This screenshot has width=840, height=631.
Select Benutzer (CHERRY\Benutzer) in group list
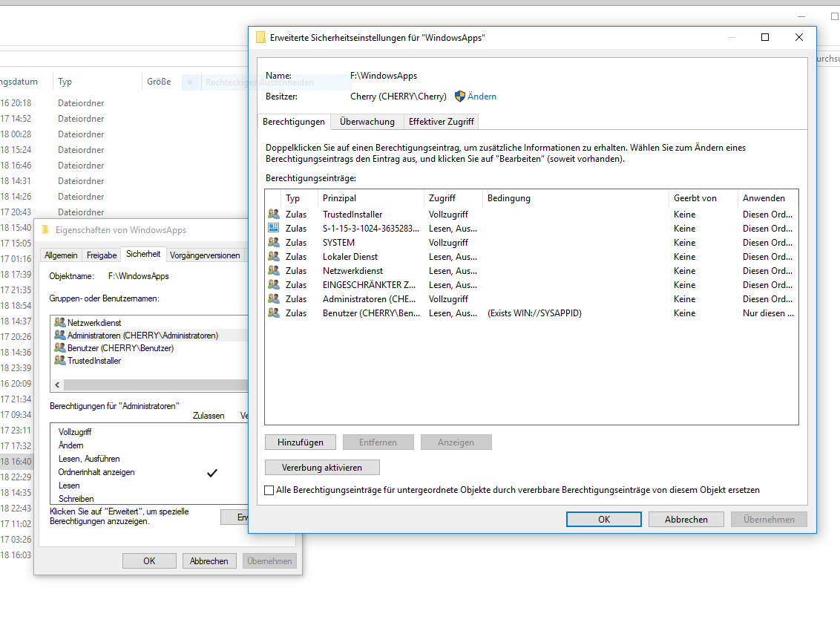coord(120,348)
